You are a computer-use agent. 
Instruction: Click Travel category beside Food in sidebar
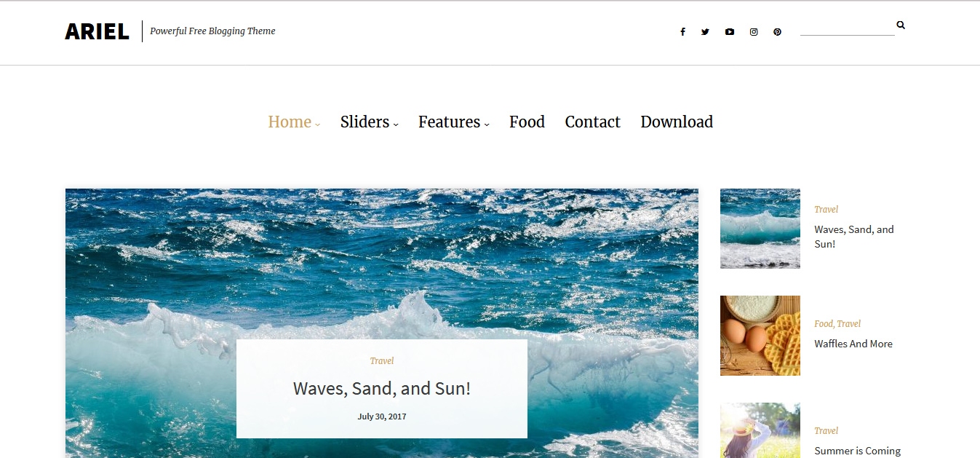pos(849,324)
